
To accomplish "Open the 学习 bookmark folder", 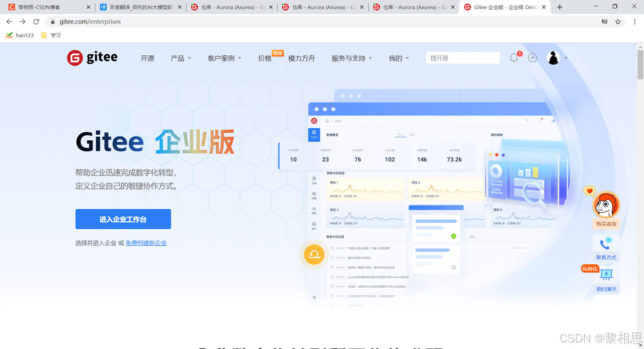I will point(51,35).
